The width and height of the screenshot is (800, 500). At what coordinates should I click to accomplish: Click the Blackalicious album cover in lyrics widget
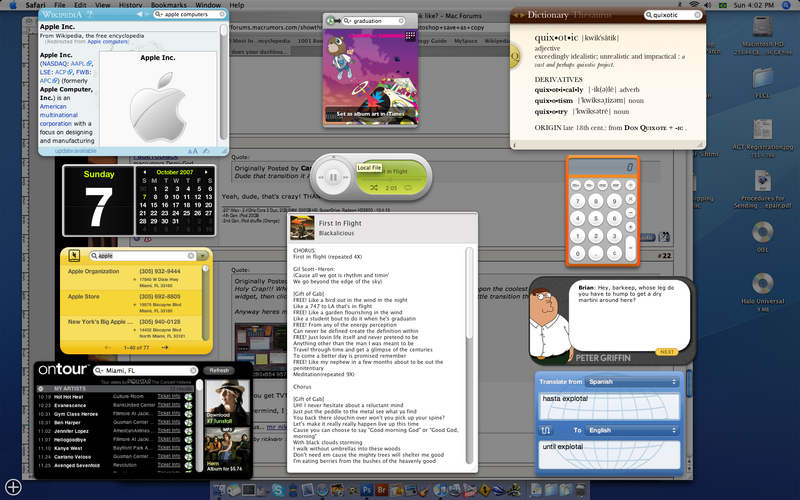click(x=302, y=228)
